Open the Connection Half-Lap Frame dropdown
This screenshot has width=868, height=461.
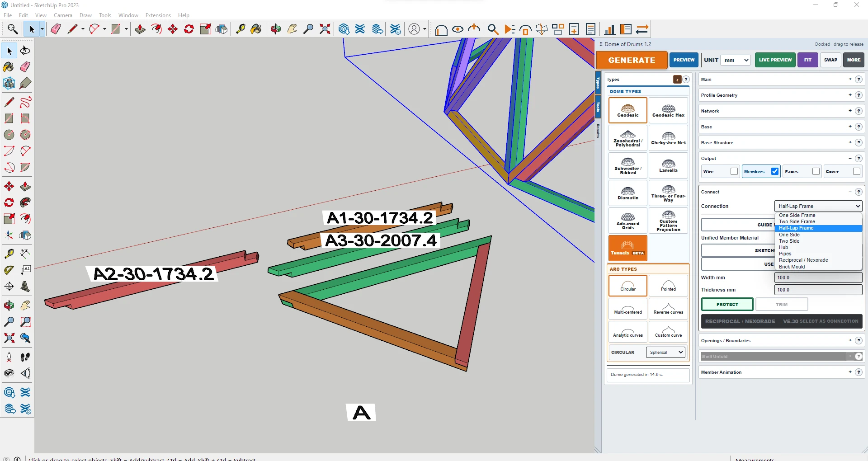coord(818,206)
